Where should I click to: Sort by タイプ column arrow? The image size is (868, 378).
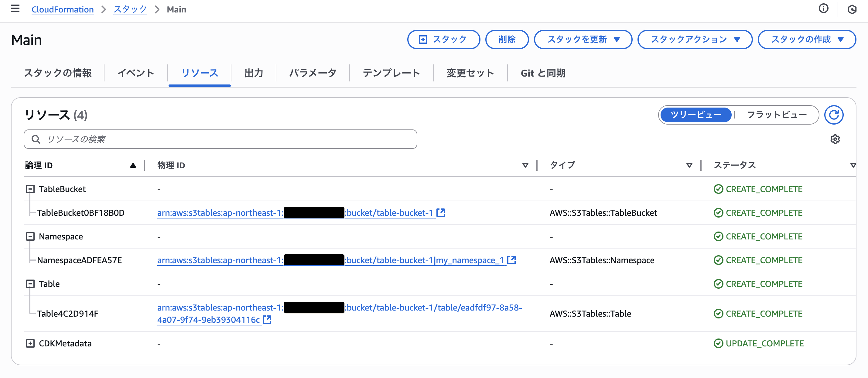coord(689,165)
